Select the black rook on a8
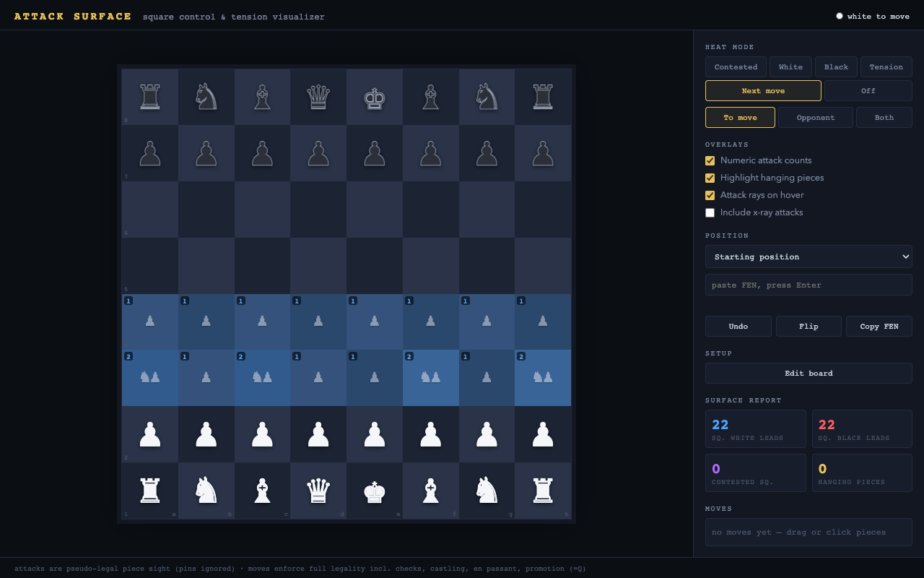Screen dimensions: 924x578 point(149,97)
